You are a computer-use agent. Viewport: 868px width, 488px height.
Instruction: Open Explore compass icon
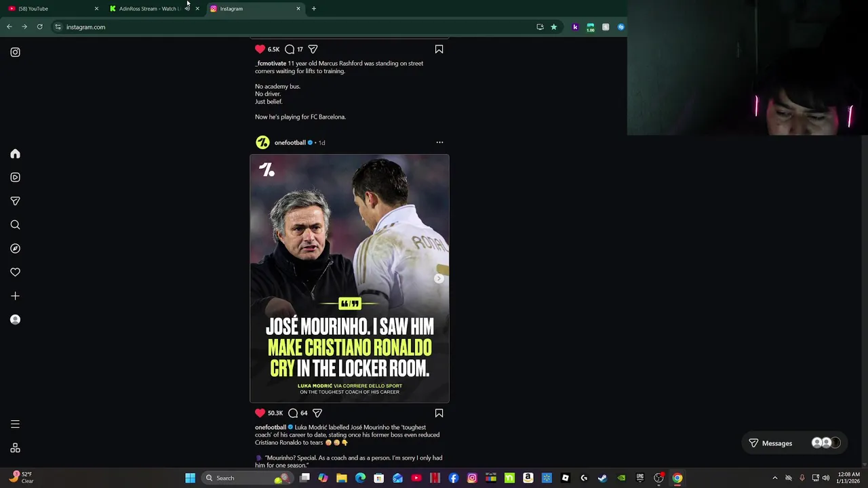(x=15, y=249)
